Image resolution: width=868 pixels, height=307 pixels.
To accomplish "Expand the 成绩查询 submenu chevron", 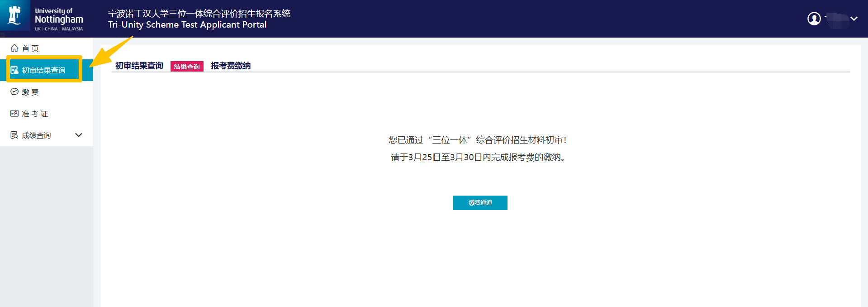I will [x=79, y=135].
